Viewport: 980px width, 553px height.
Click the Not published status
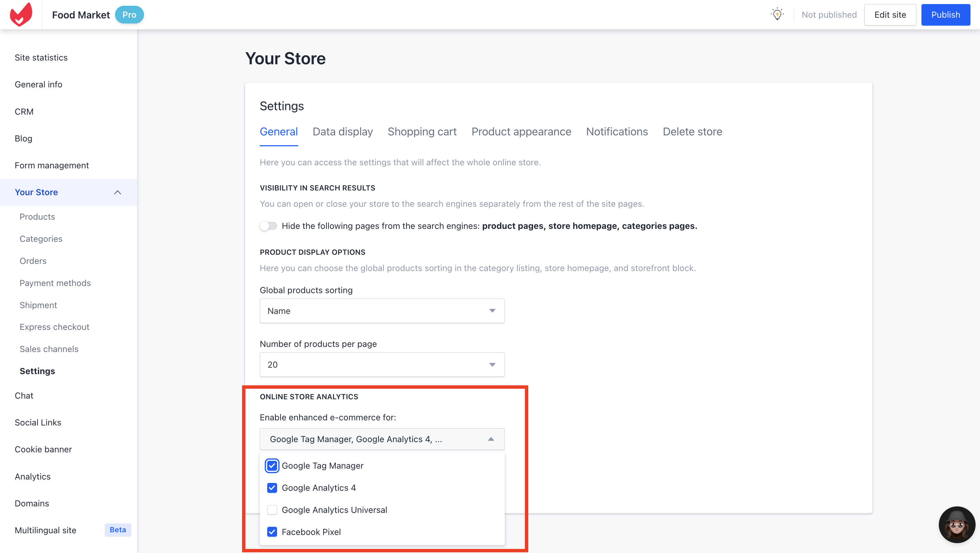click(x=829, y=15)
